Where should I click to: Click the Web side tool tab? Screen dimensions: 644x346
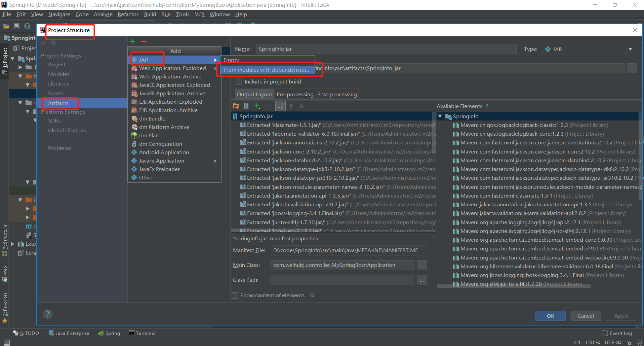tap(5, 274)
